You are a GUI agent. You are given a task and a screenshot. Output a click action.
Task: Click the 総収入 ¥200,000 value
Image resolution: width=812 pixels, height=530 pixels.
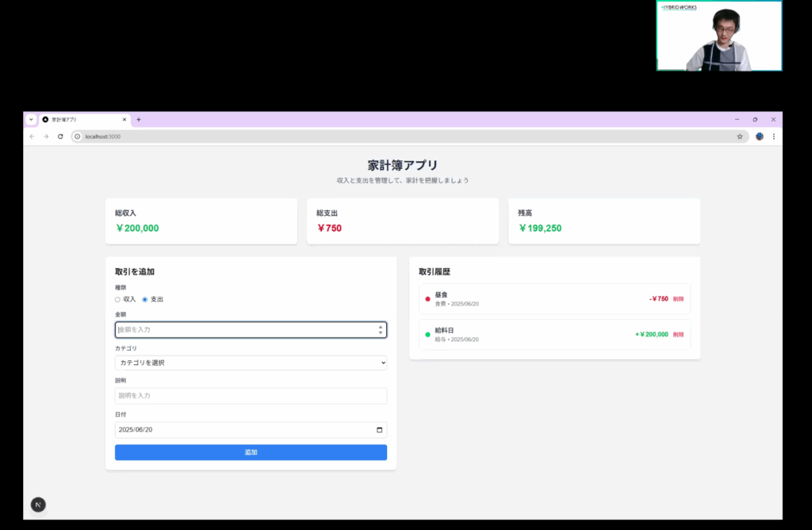coord(138,228)
